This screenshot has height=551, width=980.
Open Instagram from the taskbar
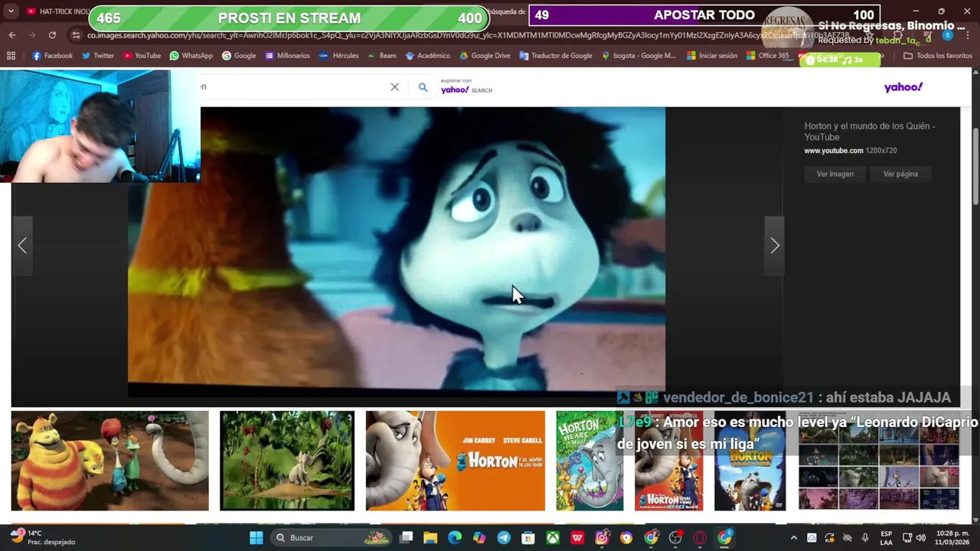[602, 537]
